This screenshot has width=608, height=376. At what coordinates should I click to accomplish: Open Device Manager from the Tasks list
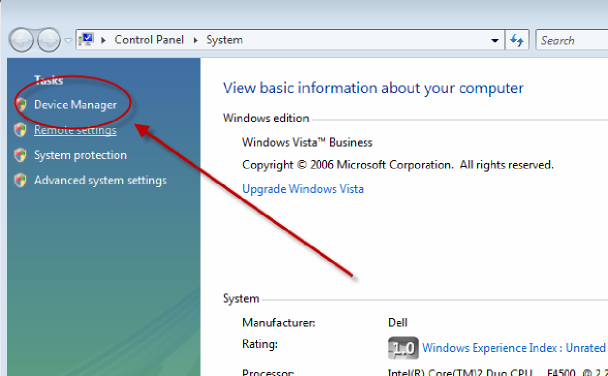[75, 105]
